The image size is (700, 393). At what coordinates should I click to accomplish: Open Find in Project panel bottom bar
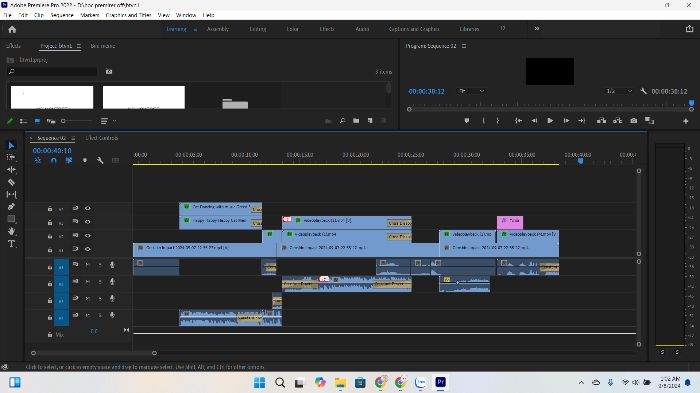[342, 121]
